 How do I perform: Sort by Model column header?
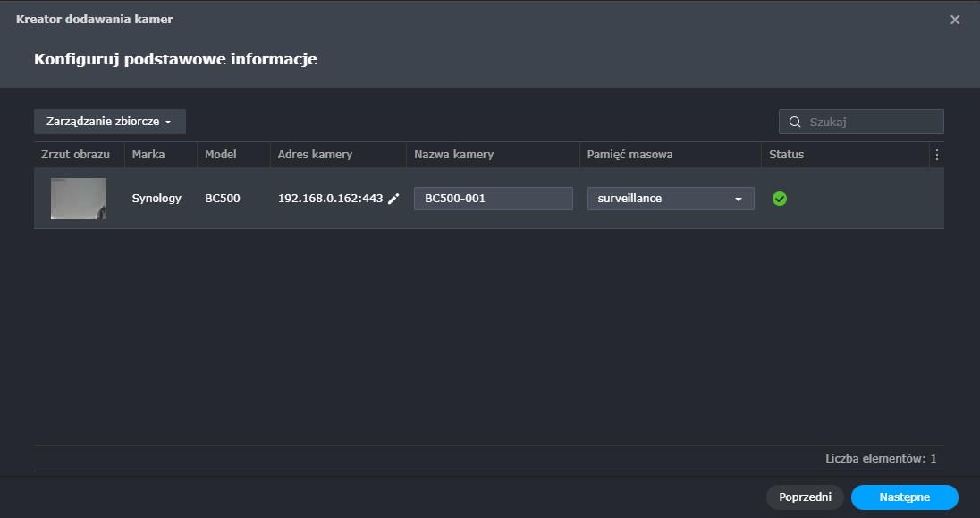coord(233,155)
